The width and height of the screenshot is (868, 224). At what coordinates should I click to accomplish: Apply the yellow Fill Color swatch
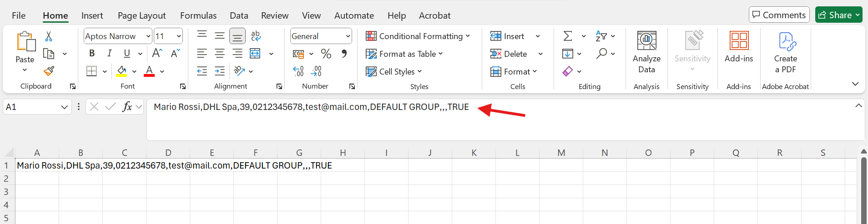[x=121, y=71]
